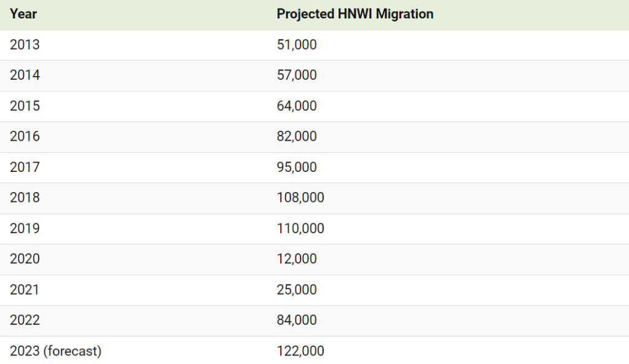Click the 64,000 migration value
Image resolution: width=629 pixels, height=364 pixels.
[x=297, y=106]
